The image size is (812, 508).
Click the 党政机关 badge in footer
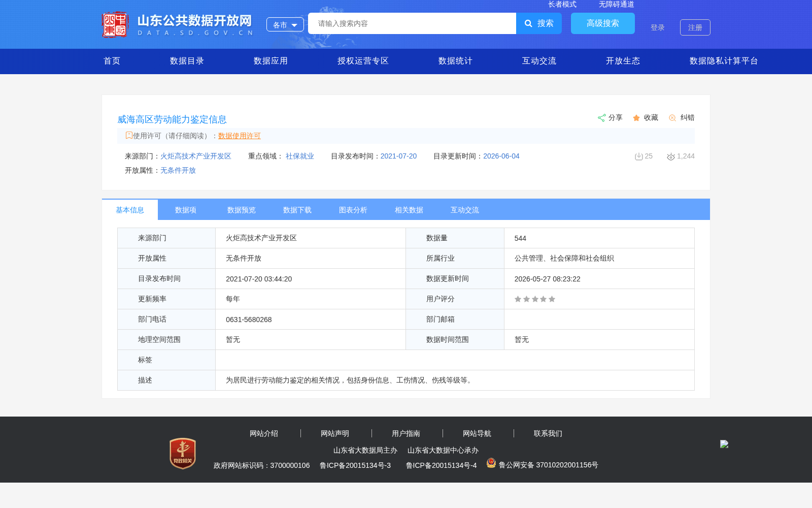(x=183, y=453)
